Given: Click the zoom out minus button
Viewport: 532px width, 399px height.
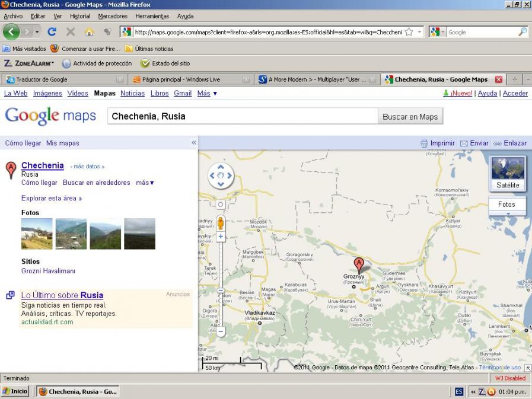Looking at the screenshot, I should coord(221,331).
